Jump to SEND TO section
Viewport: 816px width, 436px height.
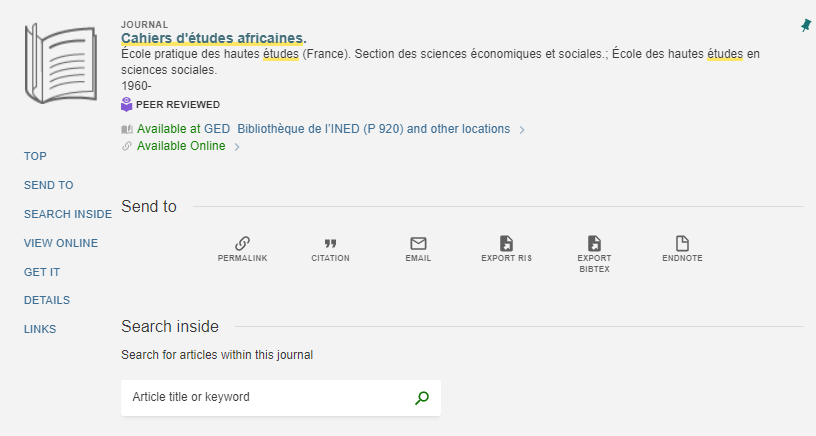click(x=48, y=185)
